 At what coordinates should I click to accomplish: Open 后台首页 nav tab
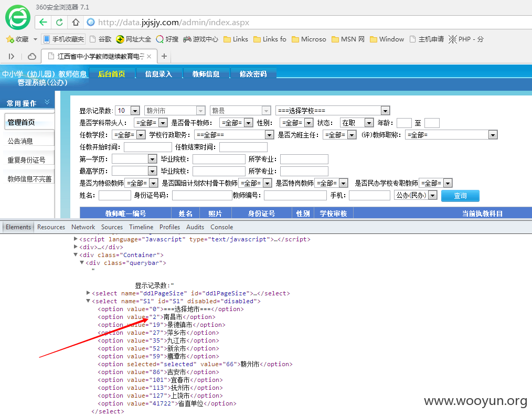coord(112,73)
